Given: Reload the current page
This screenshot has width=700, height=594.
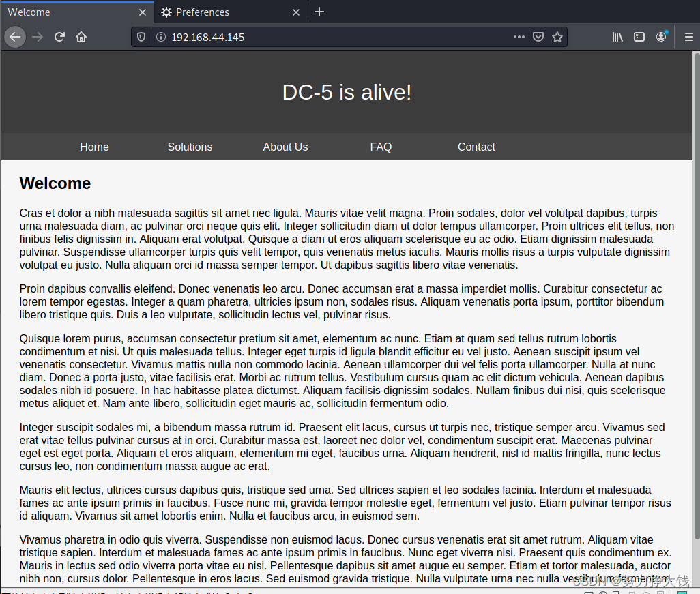Looking at the screenshot, I should click(x=59, y=37).
